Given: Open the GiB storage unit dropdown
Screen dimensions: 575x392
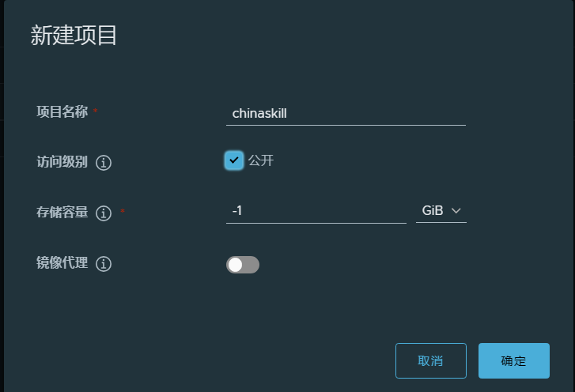Looking at the screenshot, I should click(x=441, y=211).
